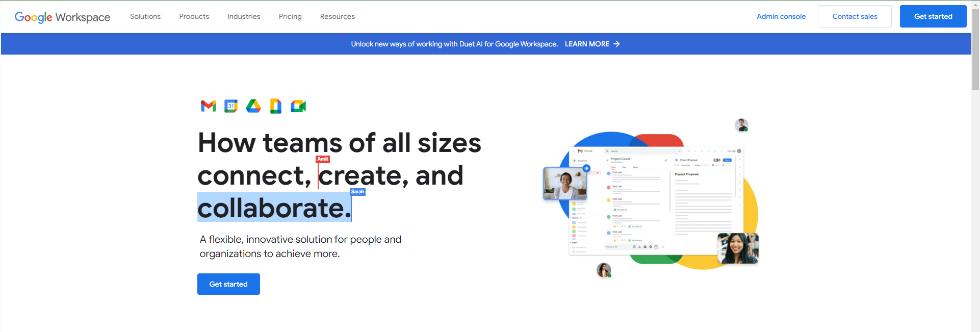
Task: Open the Resources menu
Action: (x=337, y=16)
